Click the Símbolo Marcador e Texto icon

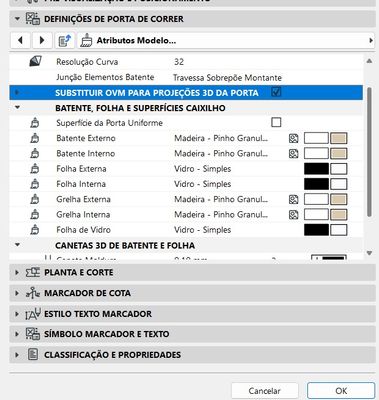(x=33, y=334)
